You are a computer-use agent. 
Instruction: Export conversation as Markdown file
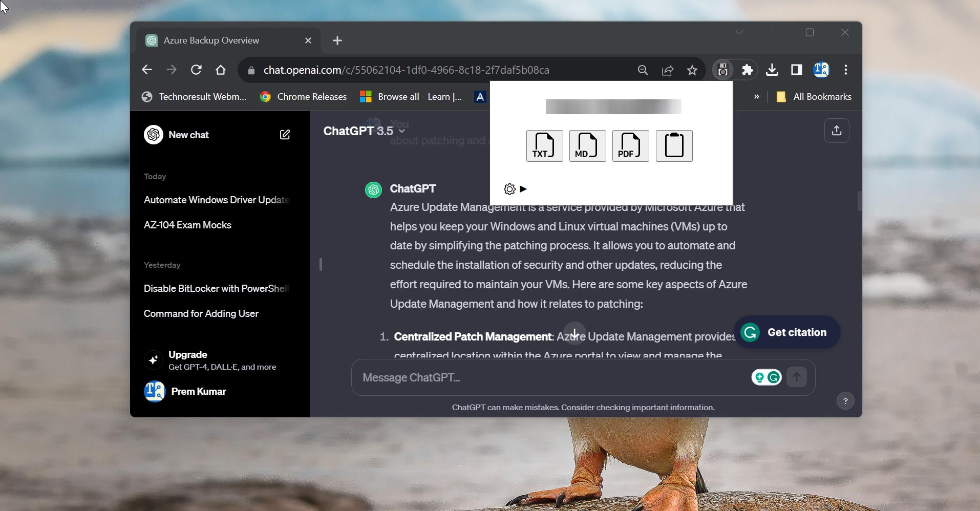coord(587,146)
